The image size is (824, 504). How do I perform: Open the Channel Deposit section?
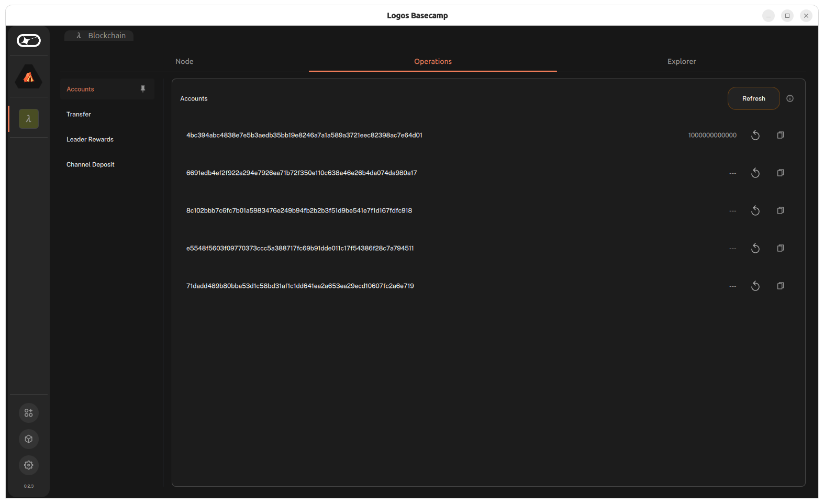tap(107, 164)
